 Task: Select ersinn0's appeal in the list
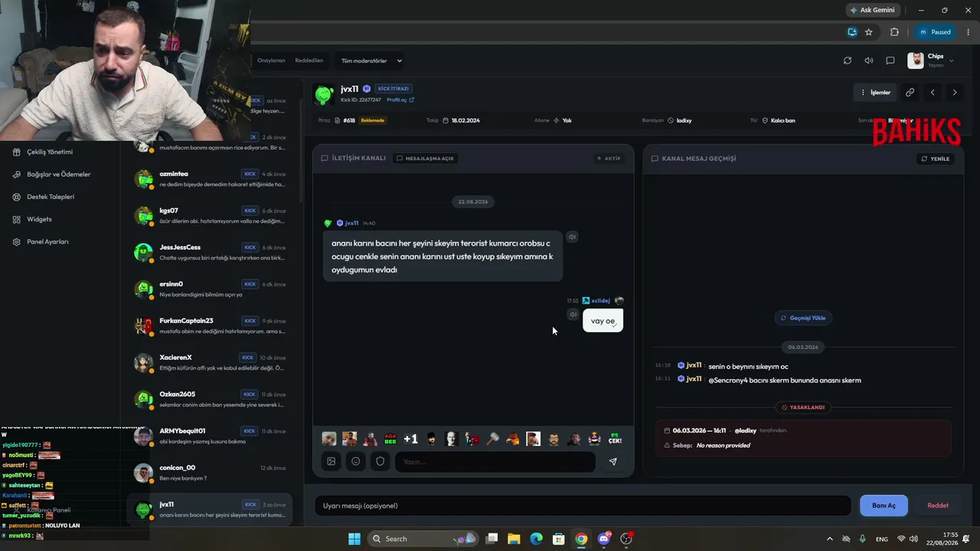(210, 289)
